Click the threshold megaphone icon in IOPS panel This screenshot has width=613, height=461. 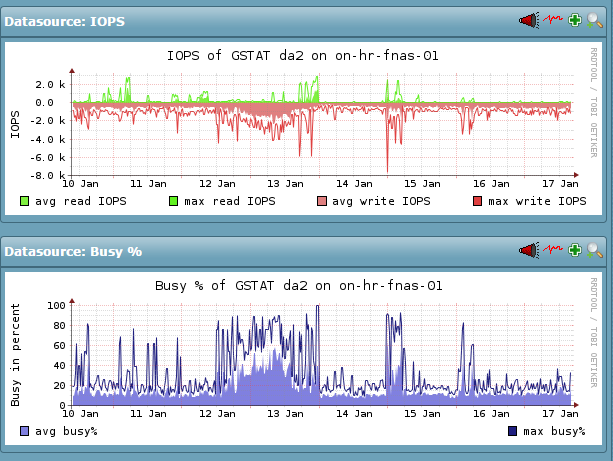[x=529, y=20]
